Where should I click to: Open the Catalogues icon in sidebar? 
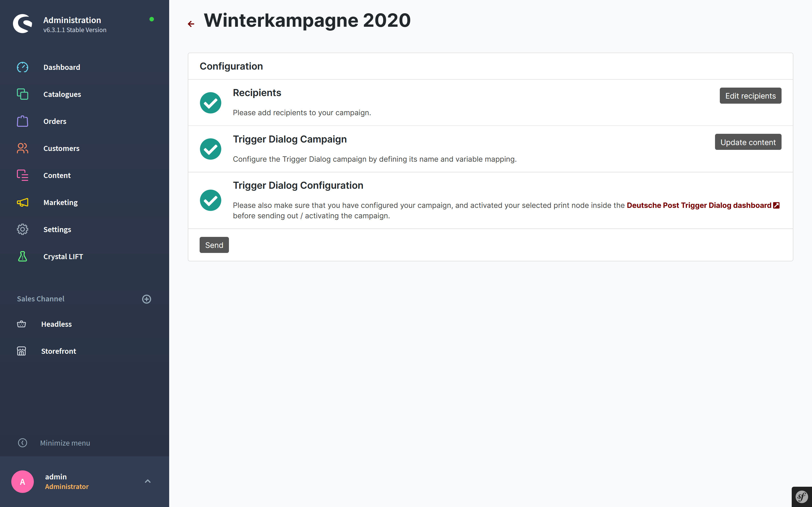click(x=23, y=94)
